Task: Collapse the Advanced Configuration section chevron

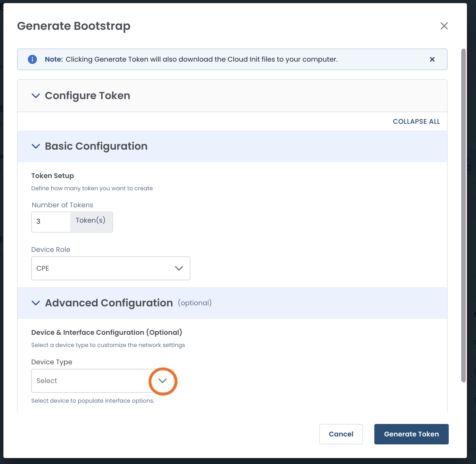Action: click(x=36, y=303)
